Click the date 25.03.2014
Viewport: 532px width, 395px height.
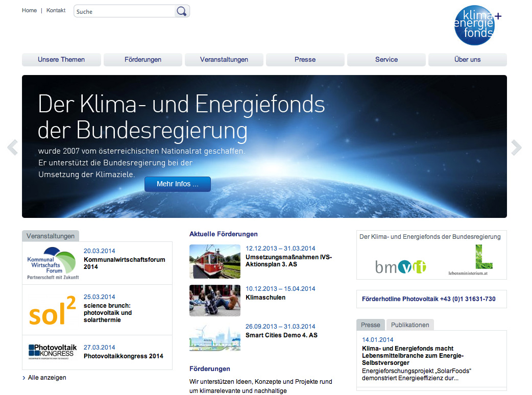(x=100, y=297)
